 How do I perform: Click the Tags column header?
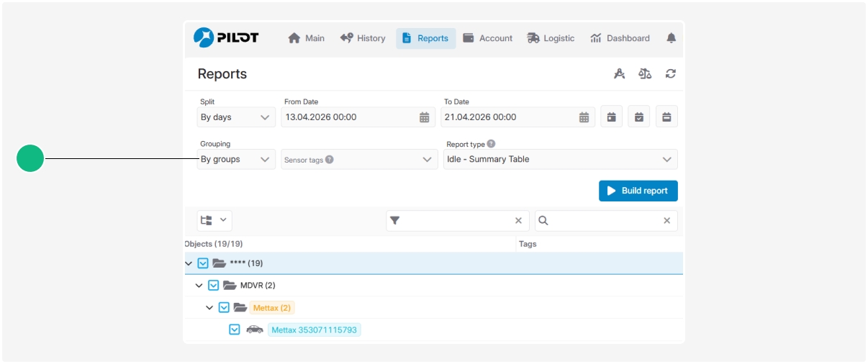[528, 244]
